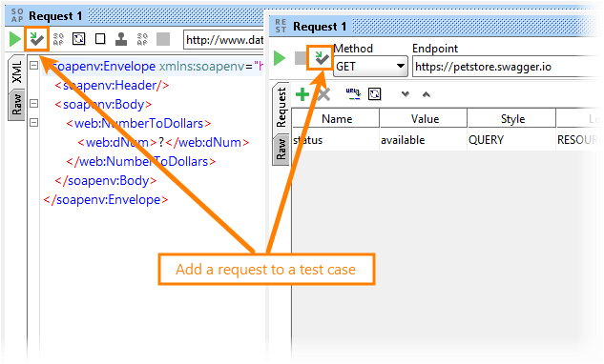Viewport: 604px width, 364px height.
Task: Switch to XML tab in SOAP editor
Action: 17,72
